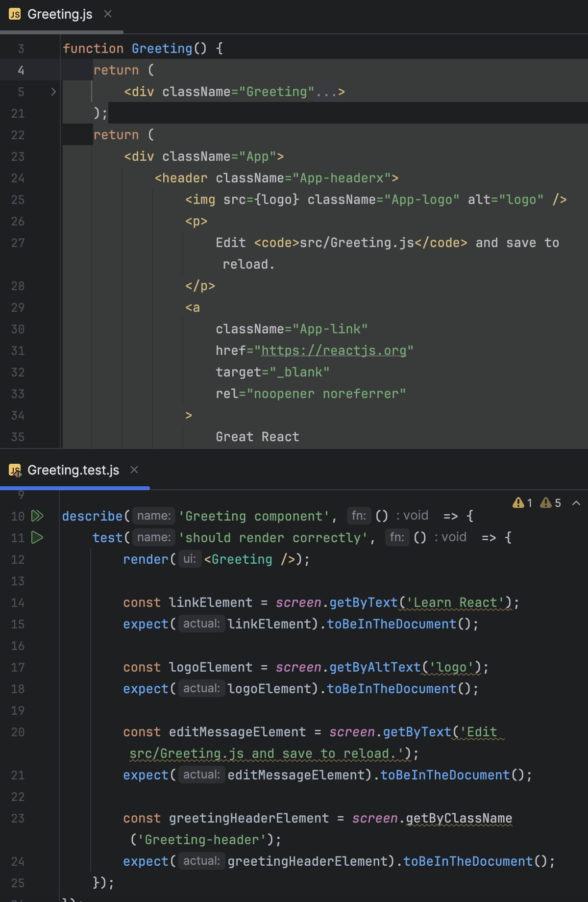Activate the Greeting.test.js tab
The image size is (588, 902).
tap(73, 470)
